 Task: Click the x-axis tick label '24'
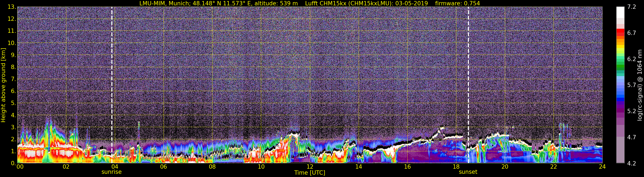[x=602, y=167]
